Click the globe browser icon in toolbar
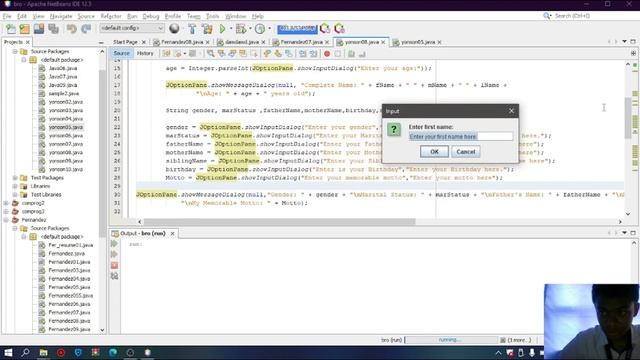640x360 pixels. [174, 28]
